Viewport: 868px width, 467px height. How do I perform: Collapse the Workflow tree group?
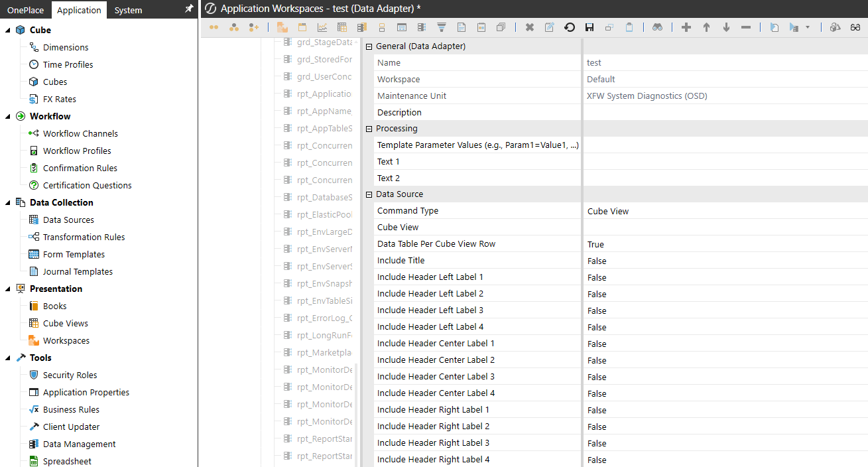tap(8, 117)
